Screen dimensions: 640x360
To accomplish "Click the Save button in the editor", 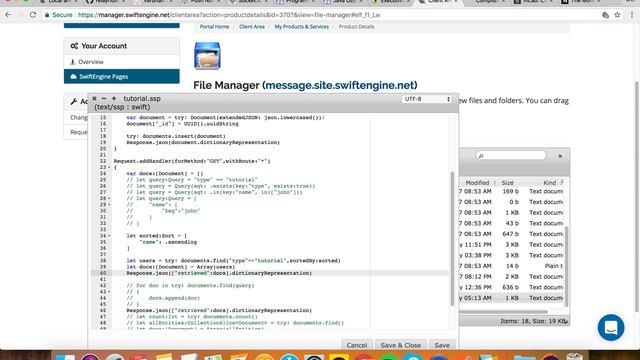I will pos(442,345).
